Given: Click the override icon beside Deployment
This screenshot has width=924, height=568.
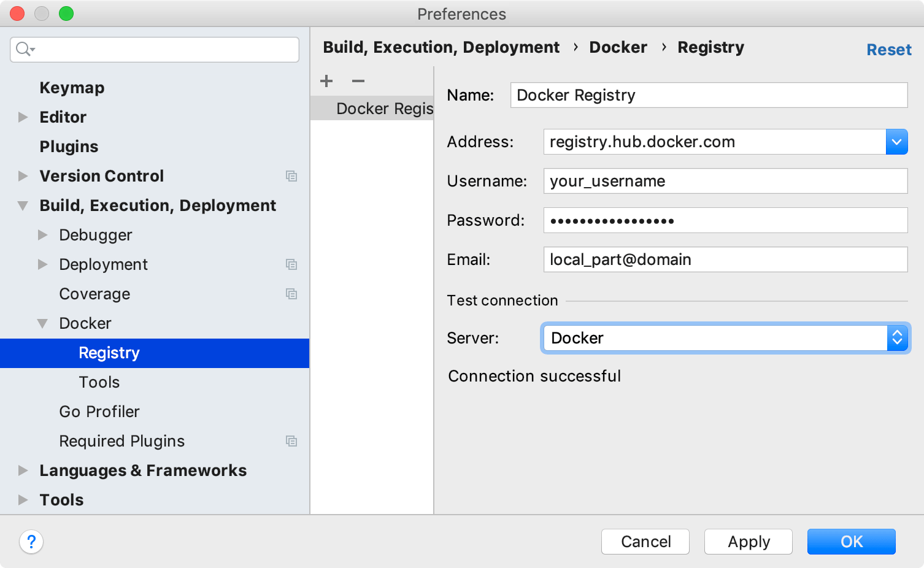Looking at the screenshot, I should (x=291, y=264).
